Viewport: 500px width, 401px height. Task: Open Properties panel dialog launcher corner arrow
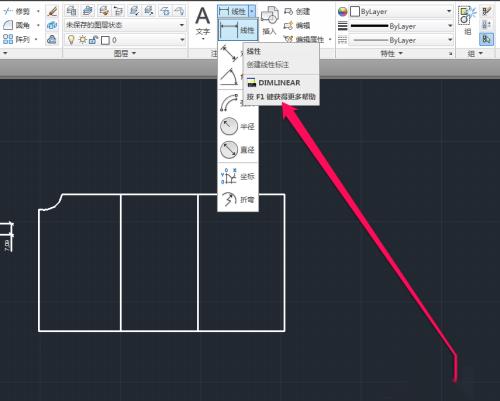click(x=451, y=54)
